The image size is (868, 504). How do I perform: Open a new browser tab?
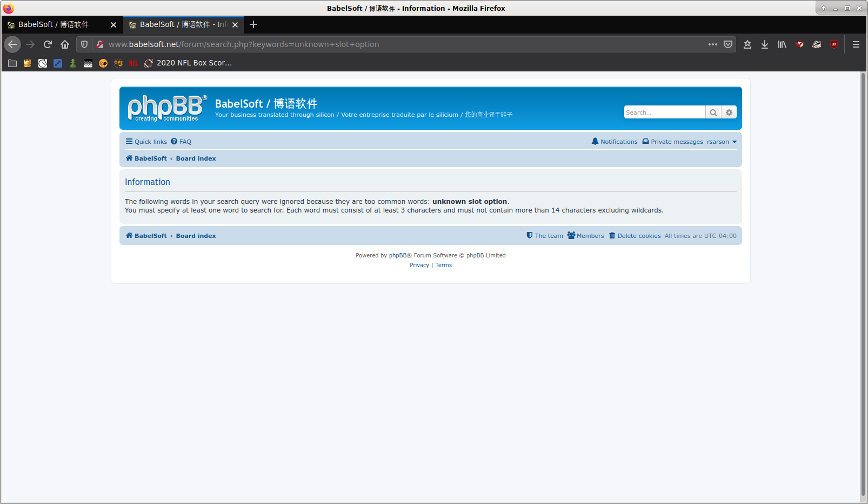point(253,25)
